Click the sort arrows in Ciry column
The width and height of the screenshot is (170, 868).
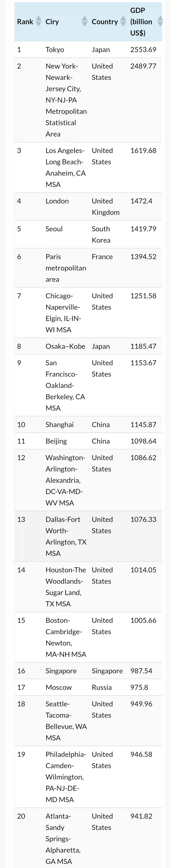coord(85,22)
